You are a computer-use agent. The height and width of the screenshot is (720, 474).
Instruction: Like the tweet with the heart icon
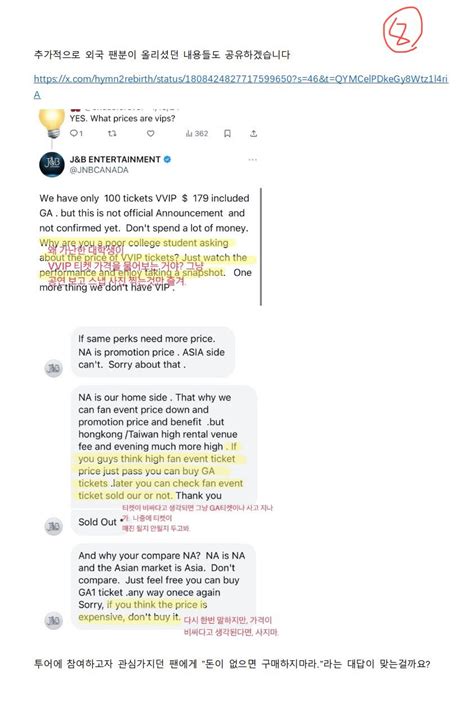tap(151, 134)
